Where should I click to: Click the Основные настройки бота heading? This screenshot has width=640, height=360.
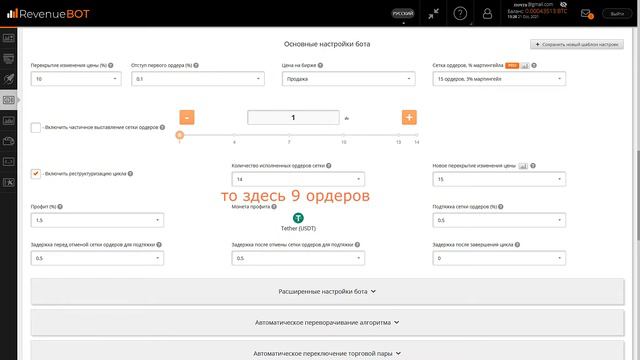[327, 44]
